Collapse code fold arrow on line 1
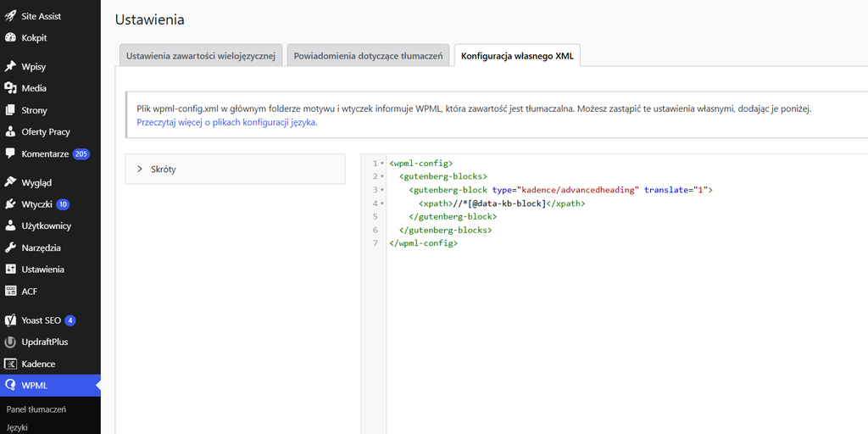The height and width of the screenshot is (434, 868). click(x=382, y=164)
